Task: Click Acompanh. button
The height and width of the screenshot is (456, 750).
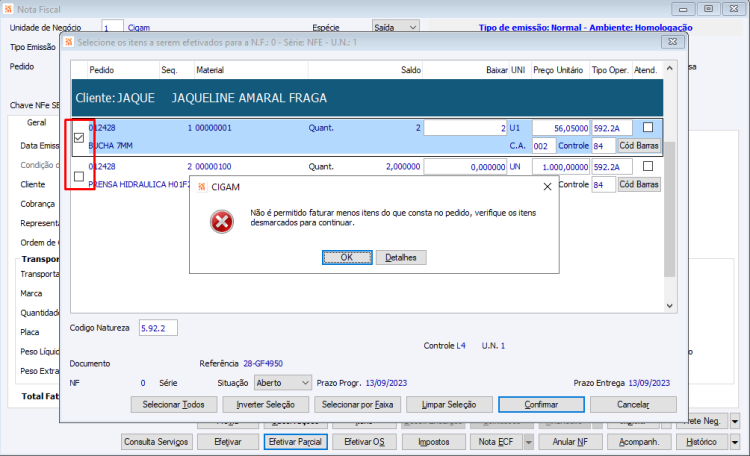Action: (639, 442)
